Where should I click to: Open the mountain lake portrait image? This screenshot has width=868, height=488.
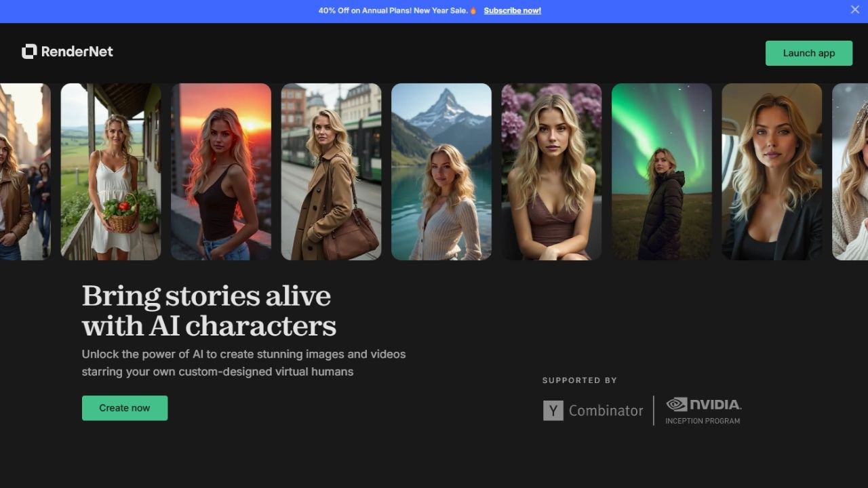[x=441, y=171]
